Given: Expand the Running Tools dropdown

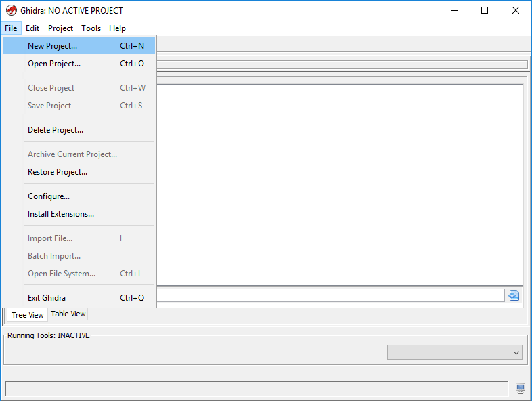Looking at the screenshot, I should point(455,352).
